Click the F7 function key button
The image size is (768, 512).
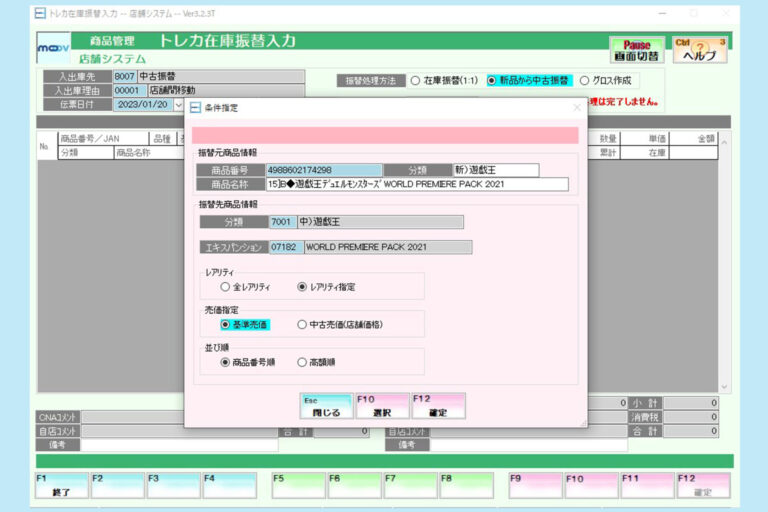click(410, 485)
